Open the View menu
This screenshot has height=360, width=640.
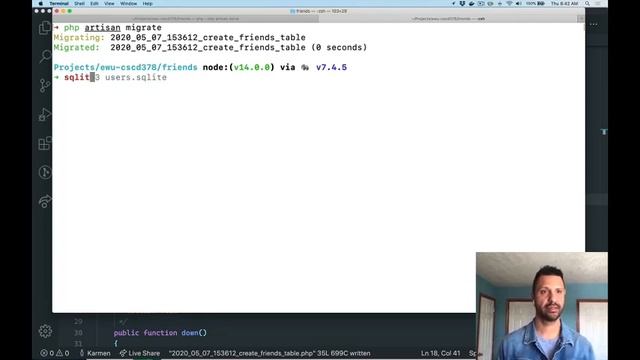[x=109, y=3]
